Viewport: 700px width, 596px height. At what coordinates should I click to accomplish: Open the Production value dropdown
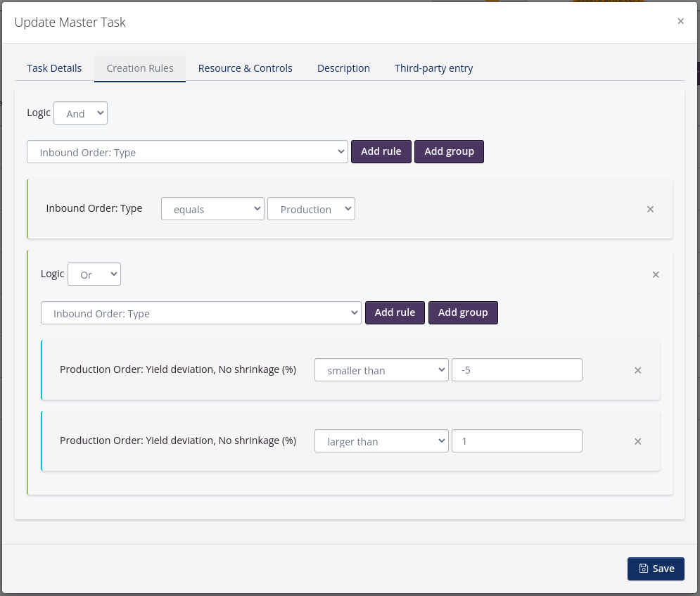pos(311,209)
